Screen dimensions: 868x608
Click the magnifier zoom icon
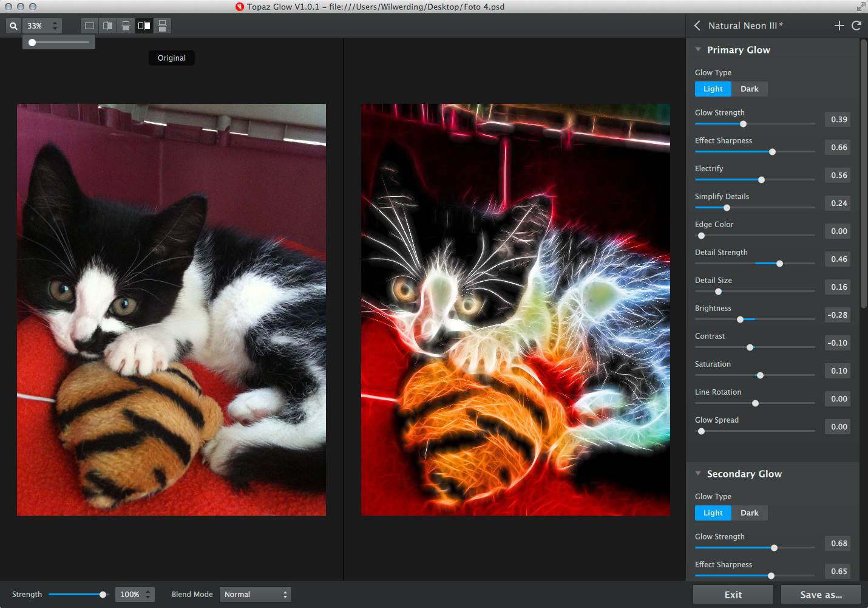(13, 26)
